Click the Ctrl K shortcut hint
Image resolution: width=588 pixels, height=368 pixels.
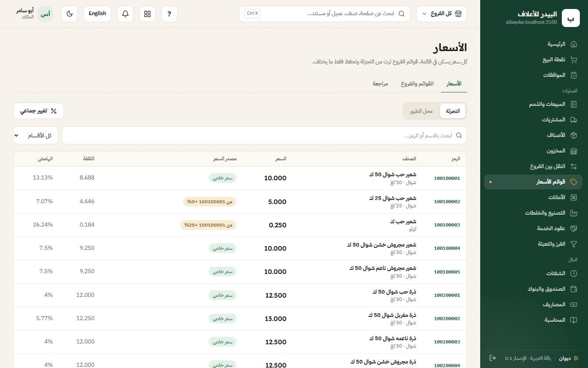pos(252,13)
